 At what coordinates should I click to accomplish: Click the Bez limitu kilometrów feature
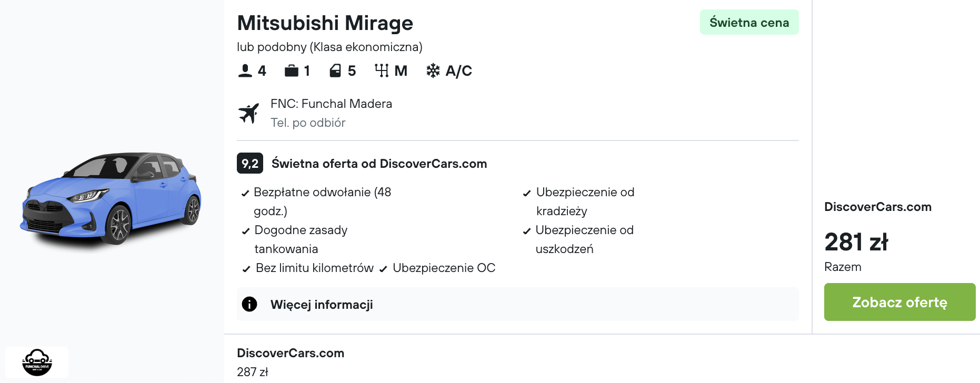coord(314,268)
